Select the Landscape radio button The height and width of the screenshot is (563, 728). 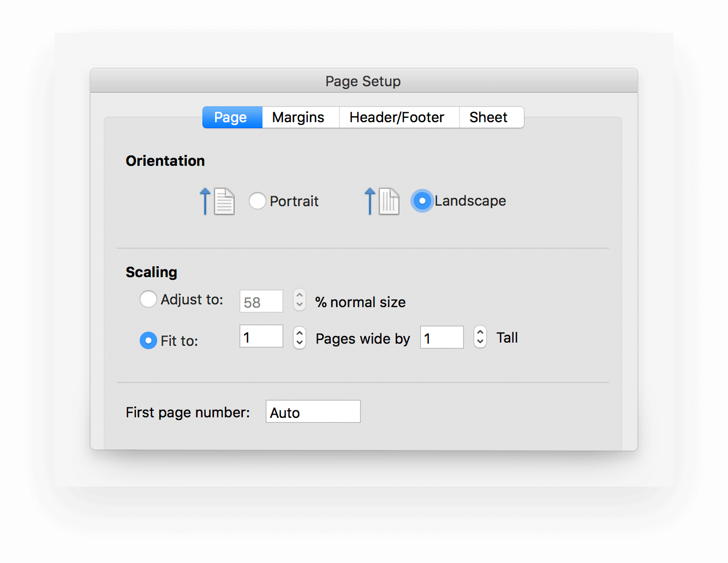[x=422, y=201]
